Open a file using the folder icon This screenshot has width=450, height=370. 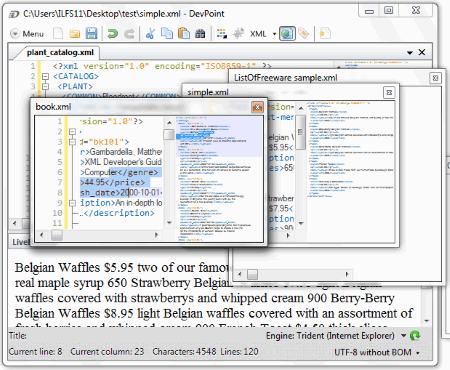tap(75, 34)
